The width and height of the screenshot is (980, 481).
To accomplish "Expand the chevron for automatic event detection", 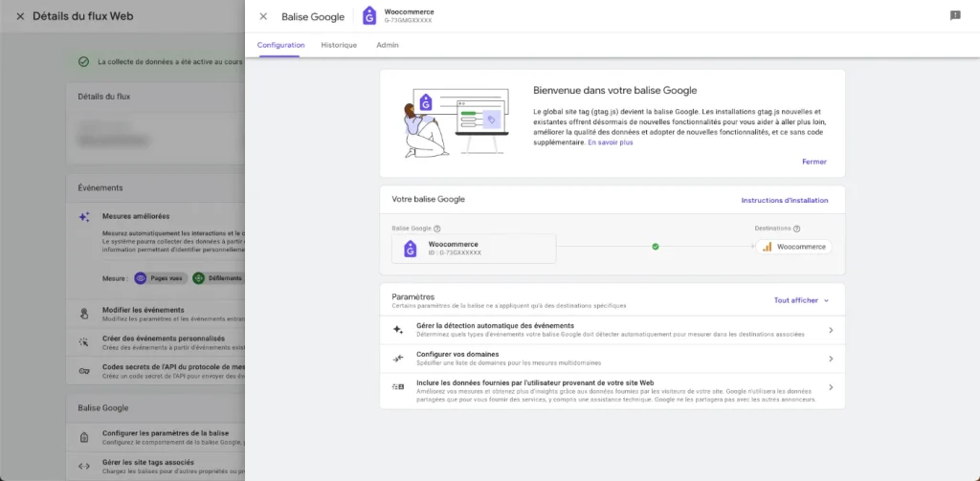I will click(x=831, y=330).
